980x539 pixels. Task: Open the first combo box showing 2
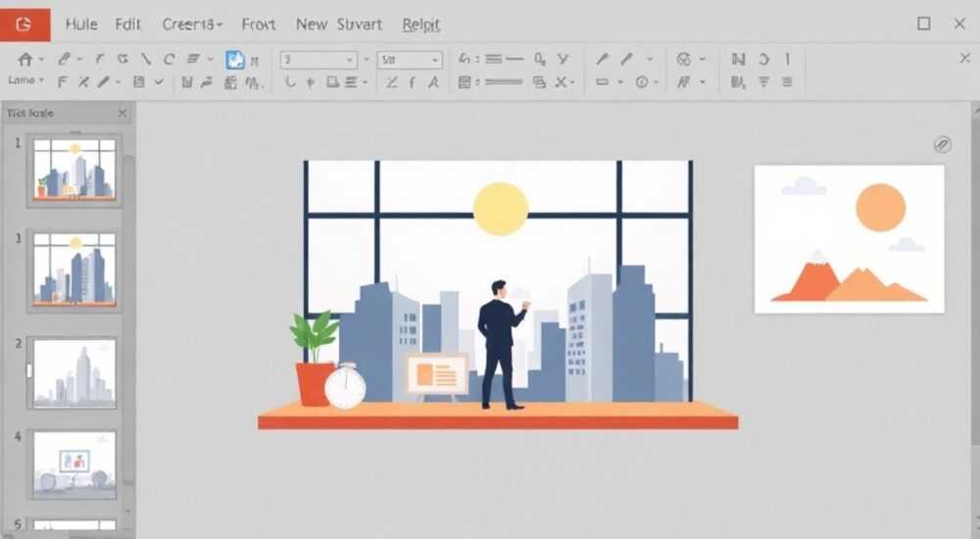tap(318, 60)
